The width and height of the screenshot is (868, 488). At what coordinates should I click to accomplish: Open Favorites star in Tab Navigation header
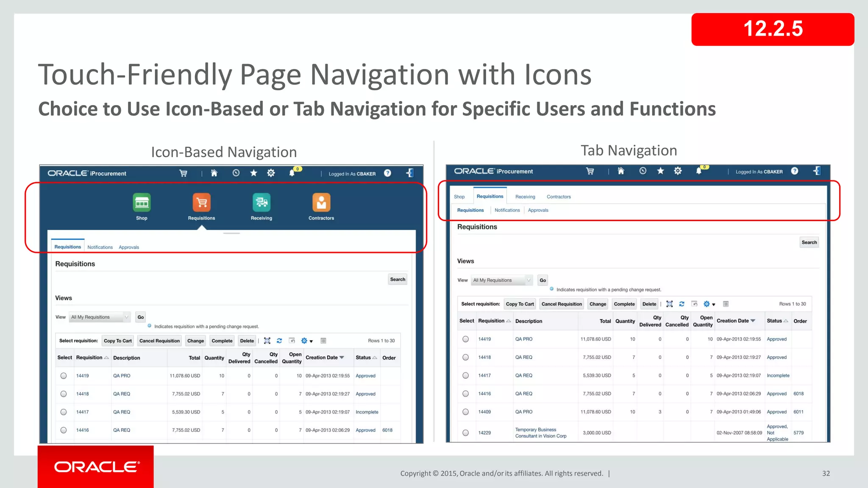point(660,171)
